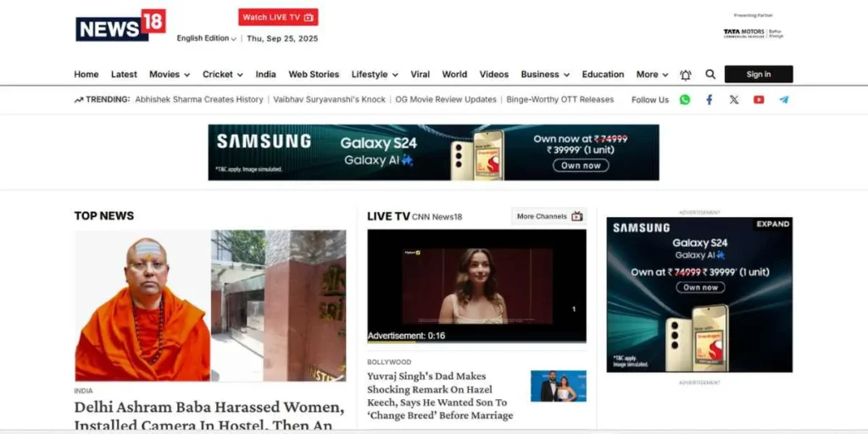
Task: Open search with the magnifier icon
Action: point(710,75)
